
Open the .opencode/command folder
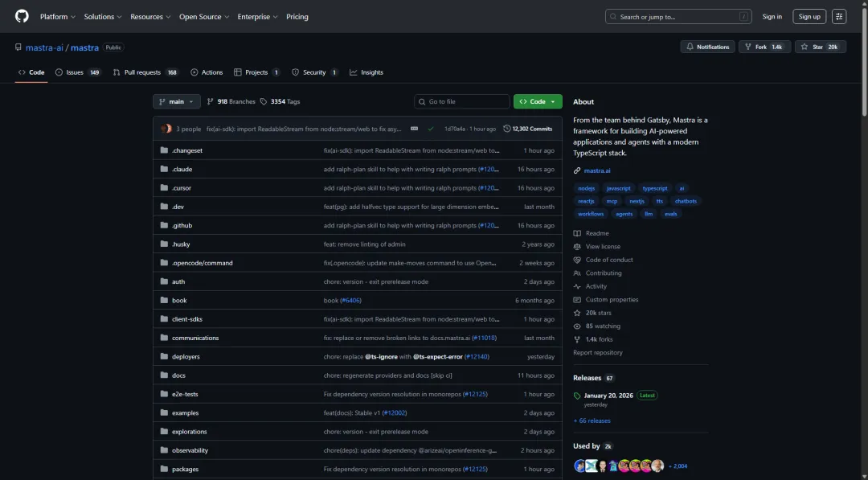pyautogui.click(x=202, y=262)
